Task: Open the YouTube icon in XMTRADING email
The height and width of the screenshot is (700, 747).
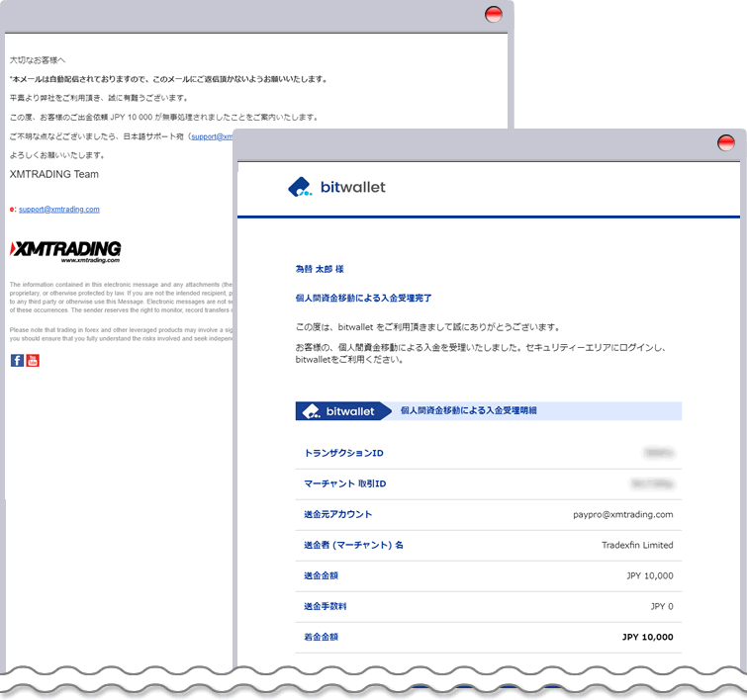Action: 33,361
